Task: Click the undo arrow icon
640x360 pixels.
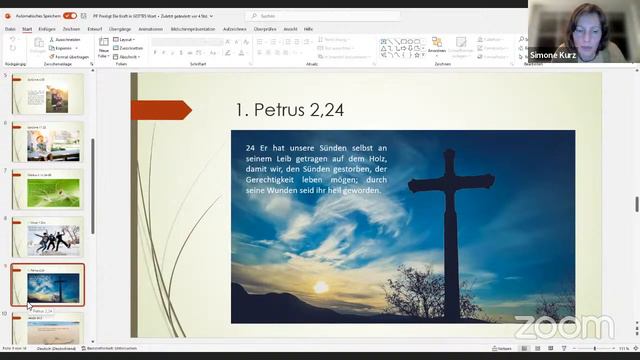Action: pos(13,40)
